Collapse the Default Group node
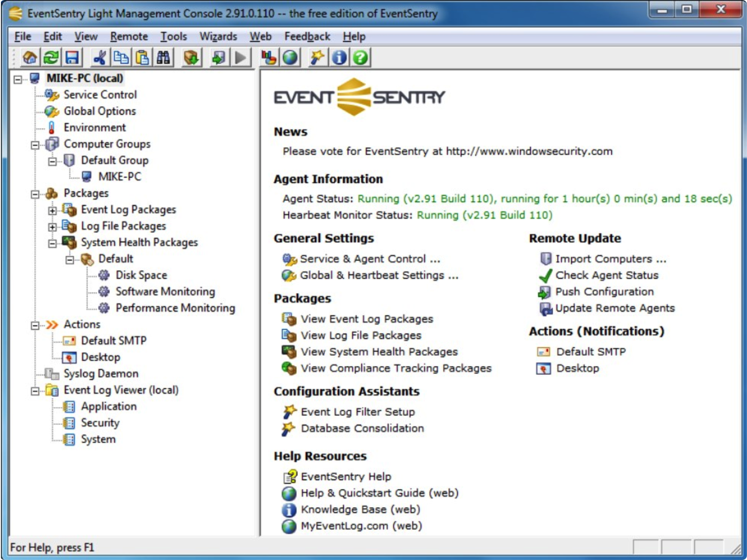The height and width of the screenshot is (560, 747). tap(52, 162)
